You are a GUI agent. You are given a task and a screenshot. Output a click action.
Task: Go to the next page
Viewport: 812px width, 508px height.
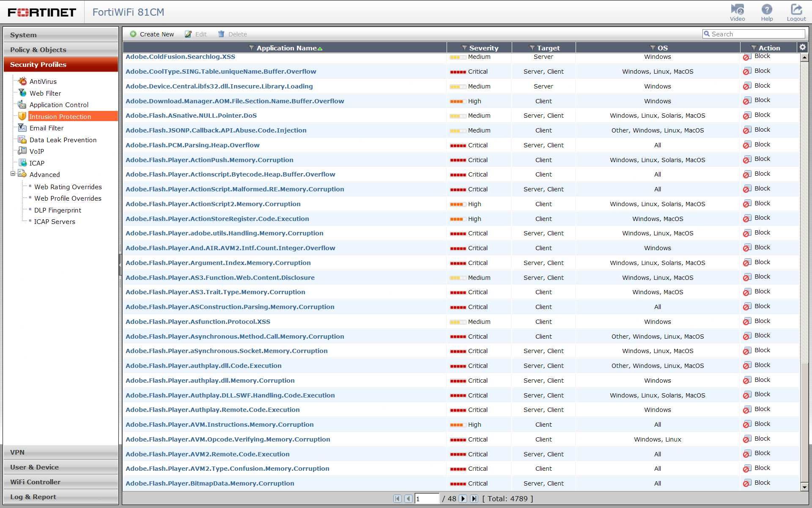click(463, 499)
